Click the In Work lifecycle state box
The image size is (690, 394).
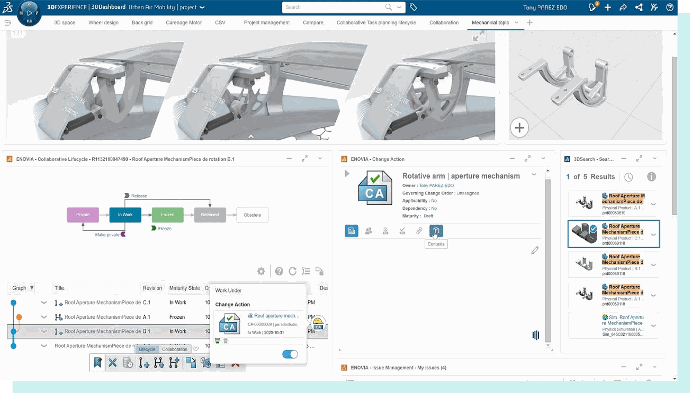click(125, 215)
